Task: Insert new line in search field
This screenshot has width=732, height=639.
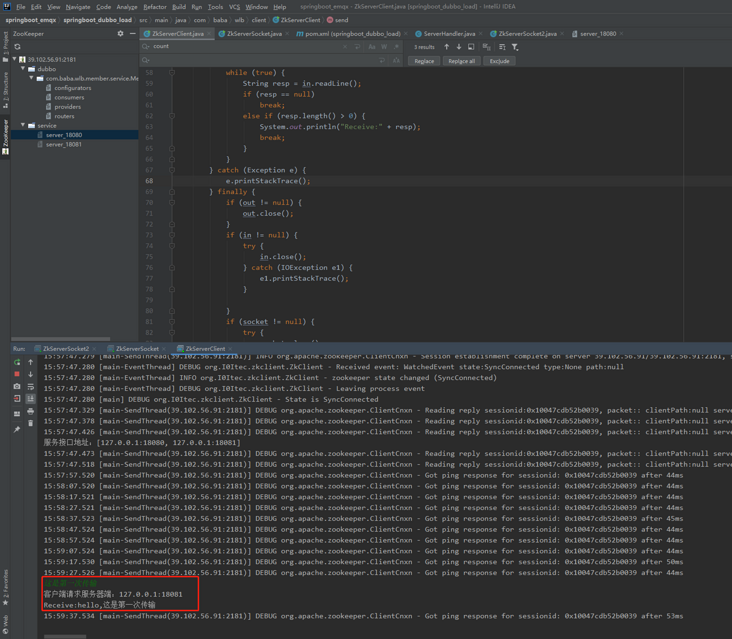Action: pos(357,47)
